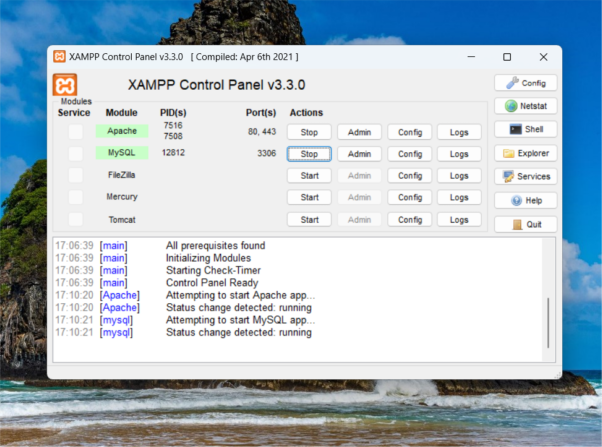Viewport: 602px width, 447px height.
Task: Click the PID(s) column header
Action: coord(173,113)
